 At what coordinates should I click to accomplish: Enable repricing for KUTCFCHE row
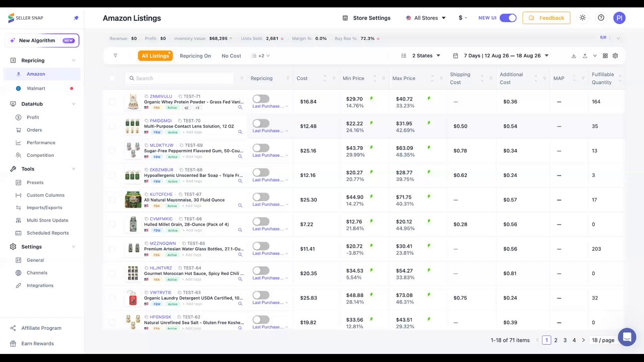point(261,197)
